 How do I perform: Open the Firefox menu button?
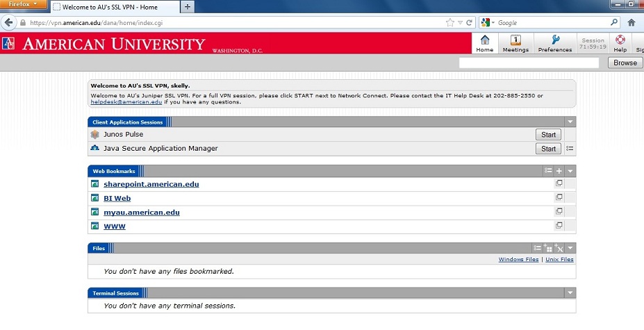pos(23,5)
